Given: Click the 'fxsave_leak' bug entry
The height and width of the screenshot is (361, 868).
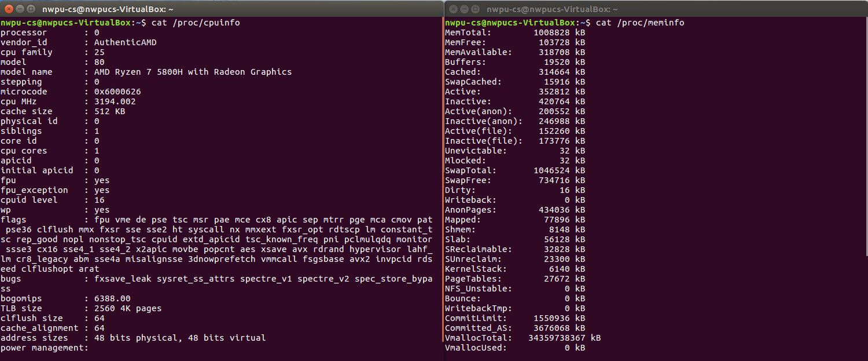Looking at the screenshot, I should 123,279.
